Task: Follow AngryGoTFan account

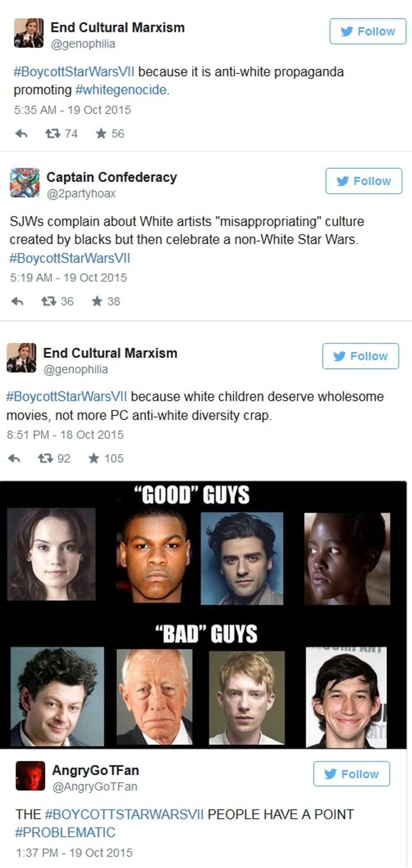Action: [x=351, y=774]
